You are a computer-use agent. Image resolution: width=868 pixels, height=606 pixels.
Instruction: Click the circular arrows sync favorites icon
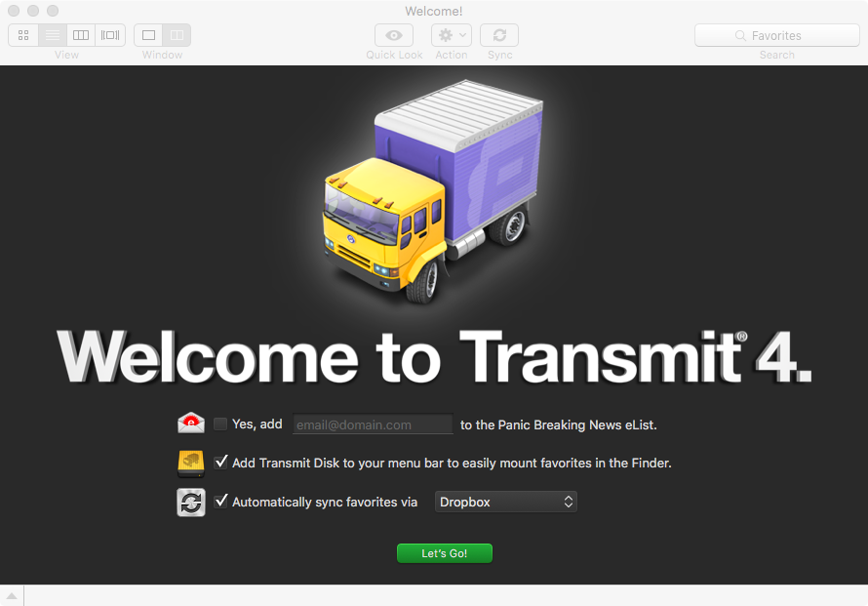pos(191,502)
